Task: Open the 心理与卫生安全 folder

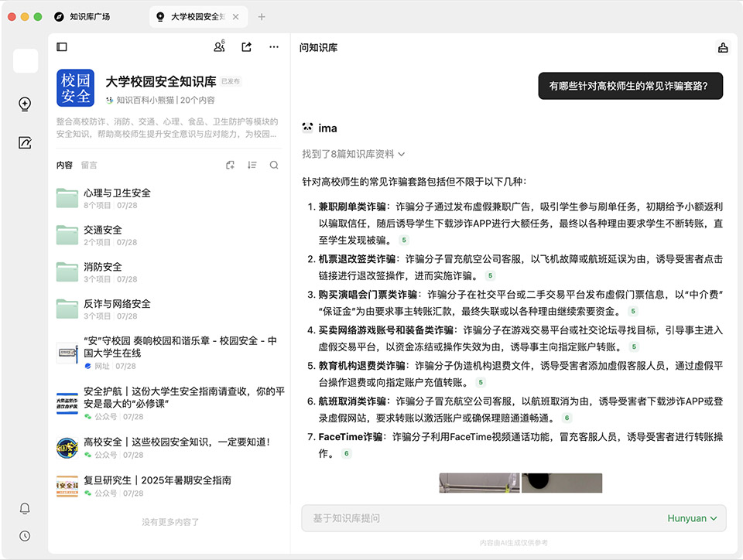Action: 117,193
